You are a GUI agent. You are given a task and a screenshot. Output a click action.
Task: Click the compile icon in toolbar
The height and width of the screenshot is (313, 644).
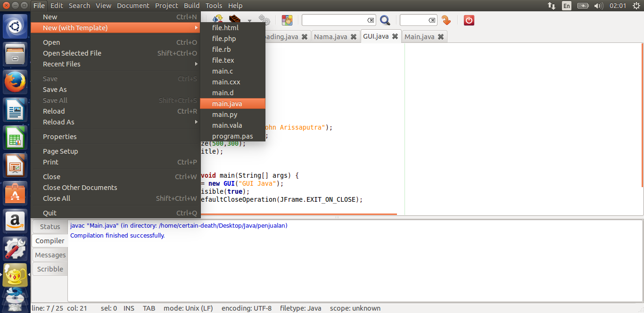217,19
